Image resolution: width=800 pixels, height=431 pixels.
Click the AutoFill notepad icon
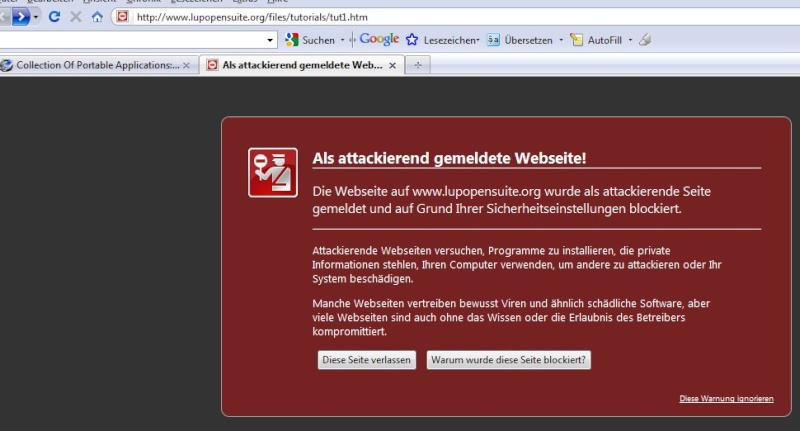[x=577, y=40]
